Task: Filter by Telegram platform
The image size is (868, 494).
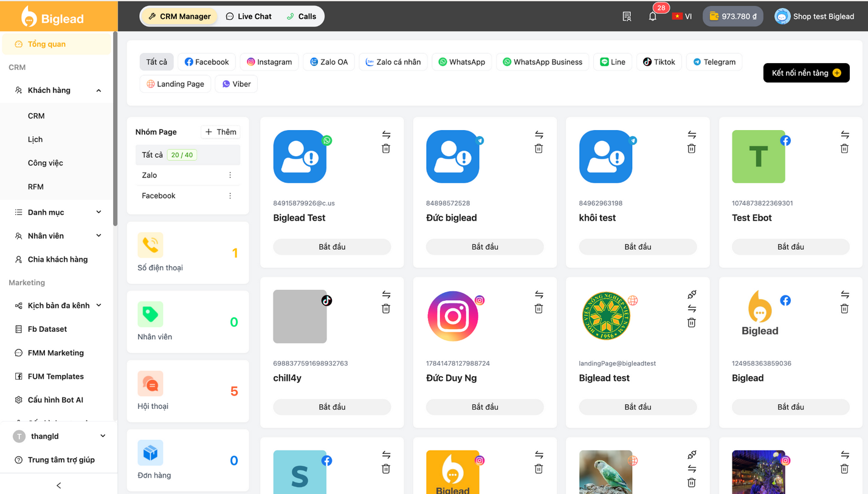Action: [x=714, y=62]
